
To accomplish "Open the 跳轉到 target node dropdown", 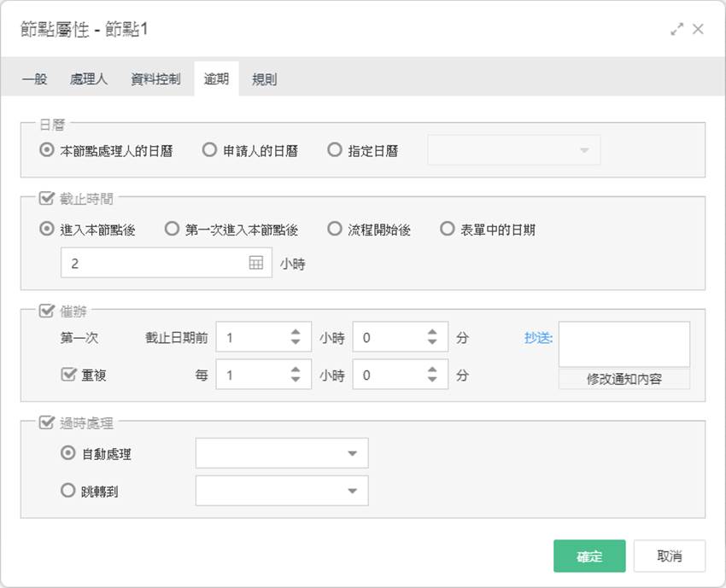I will click(x=282, y=491).
